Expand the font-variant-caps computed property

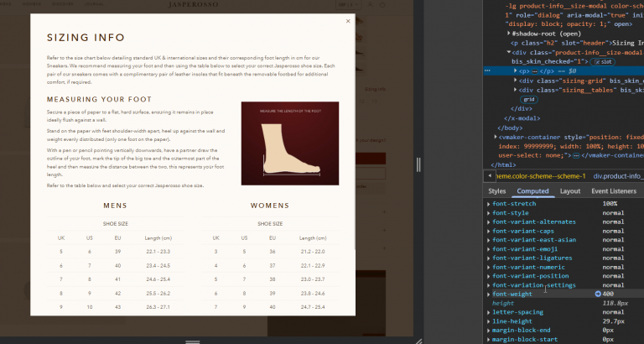[488, 231]
